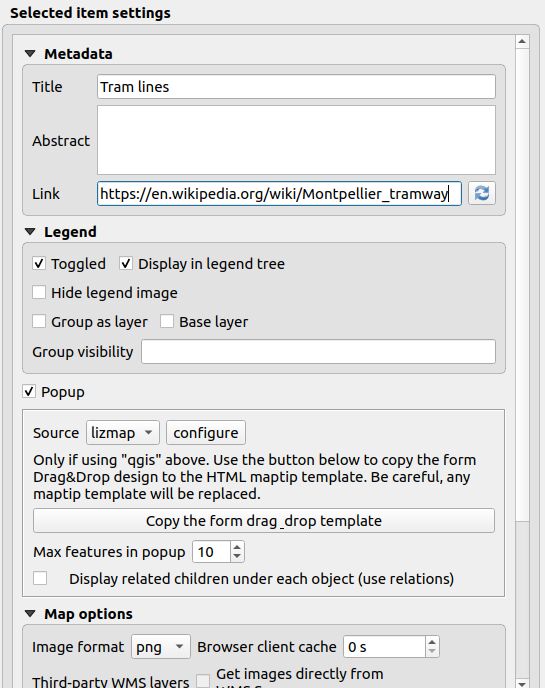Click the Legend section heading
This screenshot has height=688, width=545.
(x=70, y=232)
